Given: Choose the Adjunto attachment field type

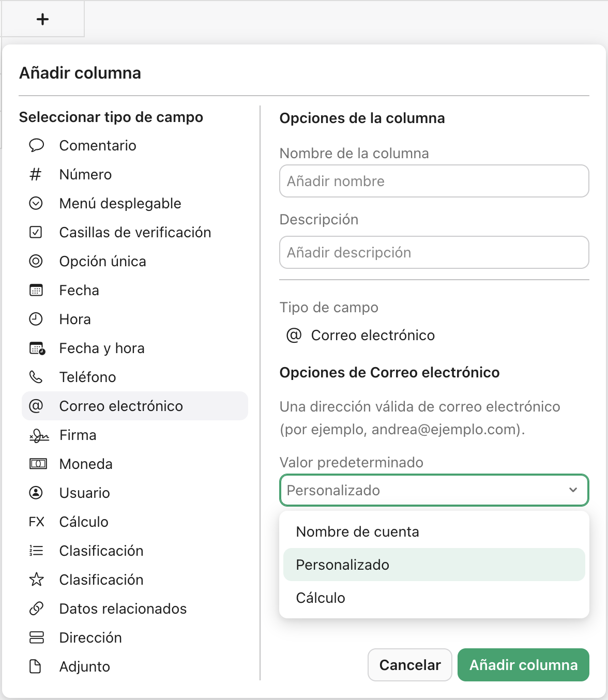Looking at the screenshot, I should (x=84, y=666).
